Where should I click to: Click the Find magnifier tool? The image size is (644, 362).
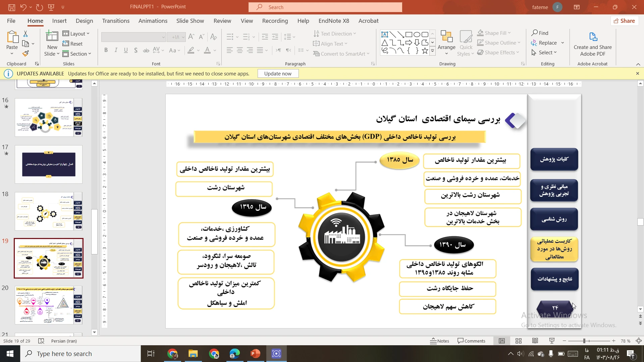click(540, 33)
